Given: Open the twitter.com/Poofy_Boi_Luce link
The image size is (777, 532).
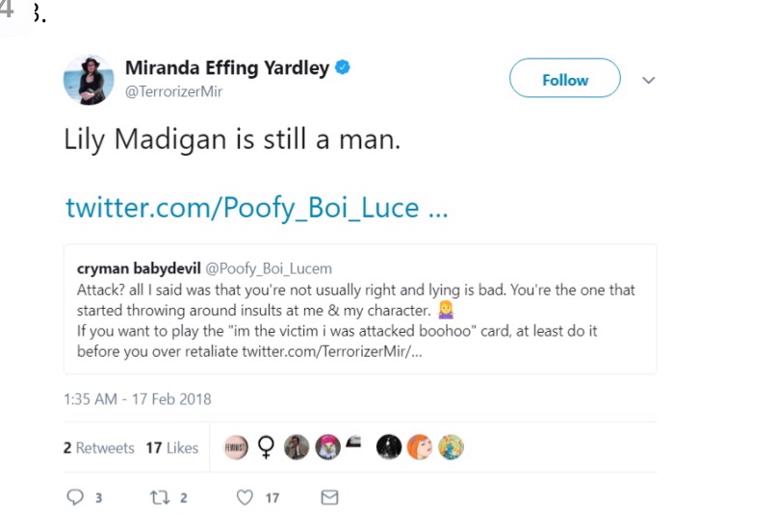Looking at the screenshot, I should (256, 208).
